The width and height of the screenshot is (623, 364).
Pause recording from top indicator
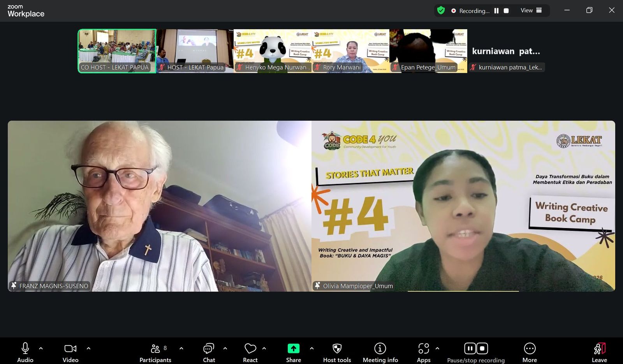click(496, 11)
